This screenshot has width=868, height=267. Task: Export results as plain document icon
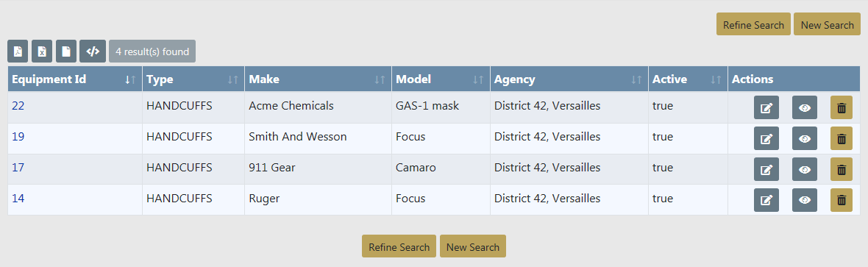tap(66, 51)
